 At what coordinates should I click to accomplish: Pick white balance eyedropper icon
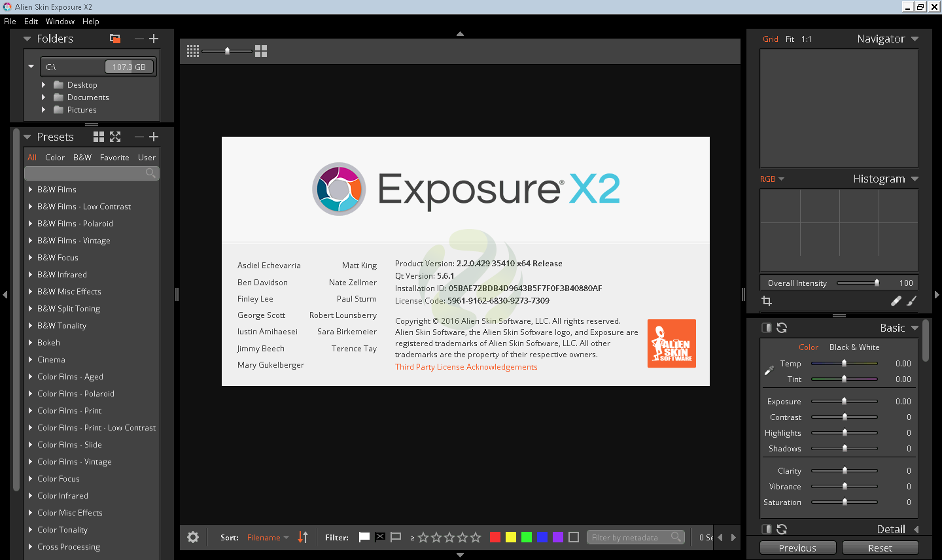tap(769, 370)
